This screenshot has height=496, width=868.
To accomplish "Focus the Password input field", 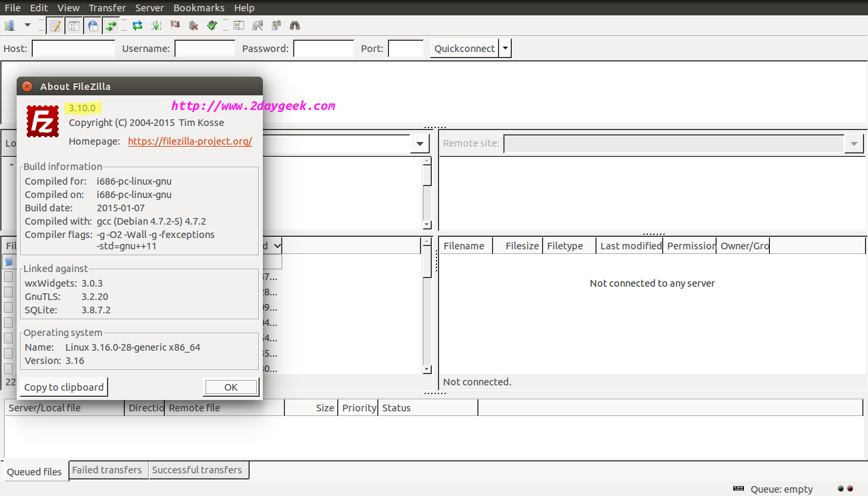I will click(x=324, y=49).
